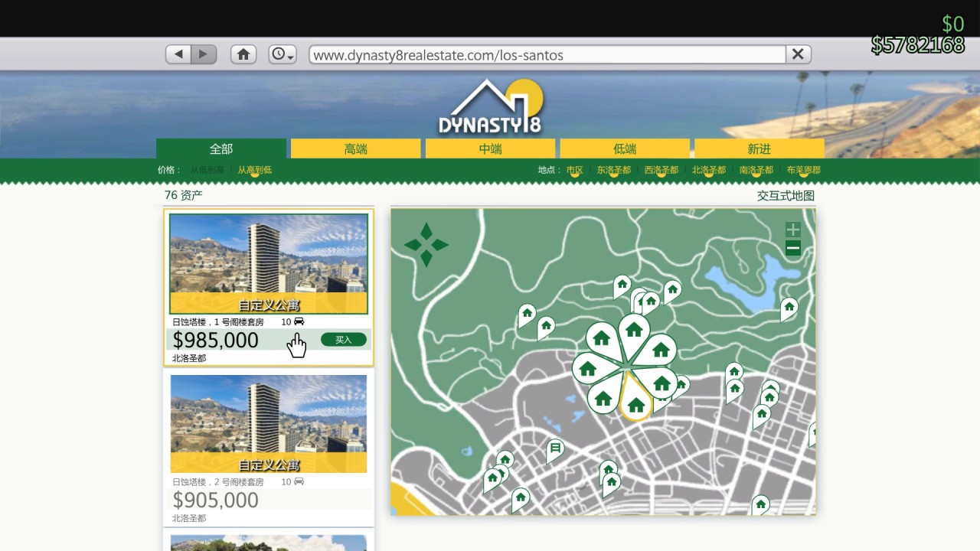Click the $905,000 price text
The width and height of the screenshot is (980, 551).
216,500
